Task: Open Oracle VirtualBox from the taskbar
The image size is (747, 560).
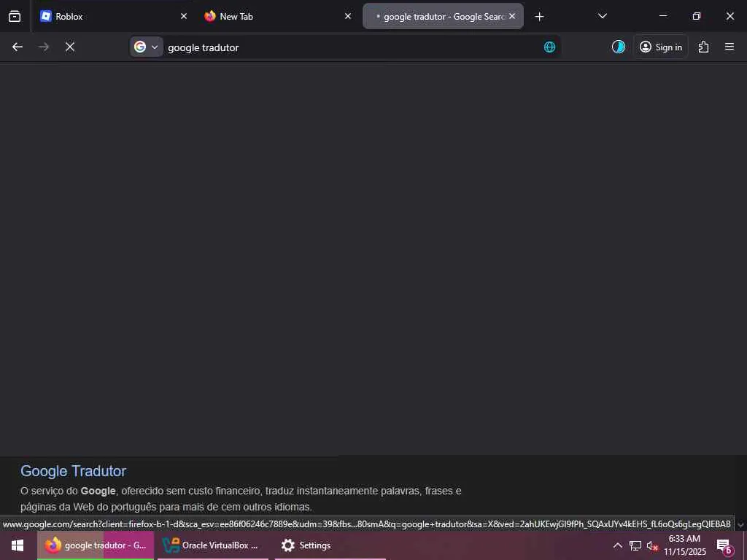Action: 213,545
